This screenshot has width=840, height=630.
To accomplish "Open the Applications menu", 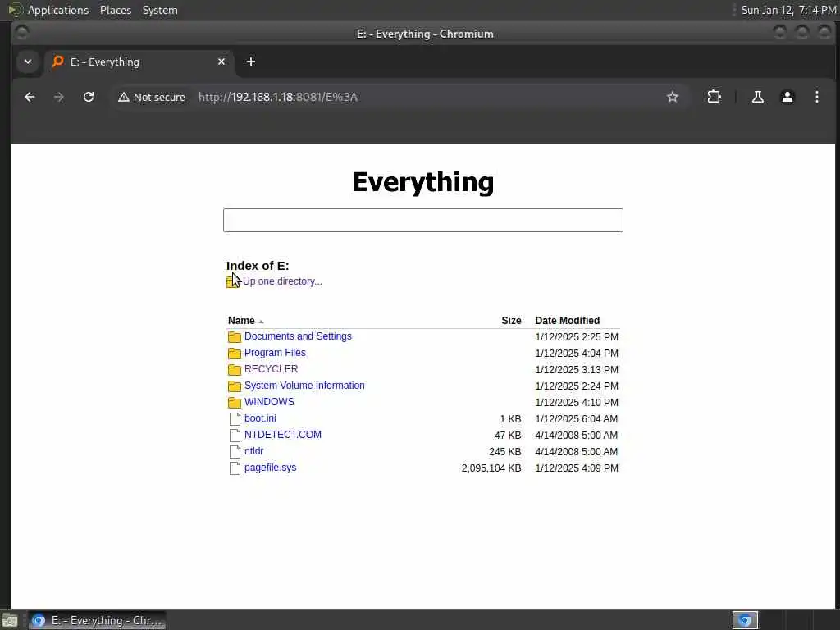I will [x=58, y=10].
